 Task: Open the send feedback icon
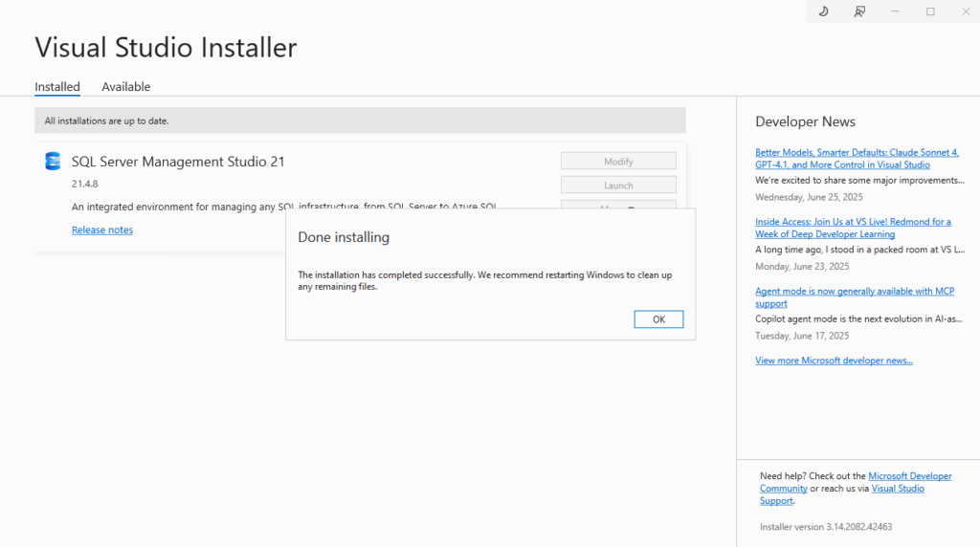(x=859, y=11)
